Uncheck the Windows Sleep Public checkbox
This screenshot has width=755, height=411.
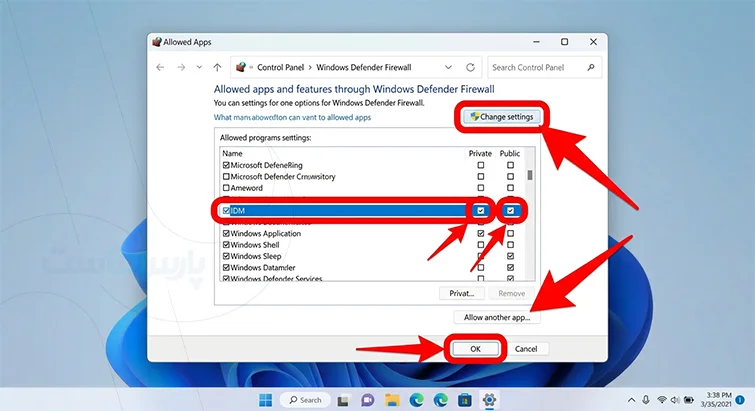pyautogui.click(x=510, y=256)
